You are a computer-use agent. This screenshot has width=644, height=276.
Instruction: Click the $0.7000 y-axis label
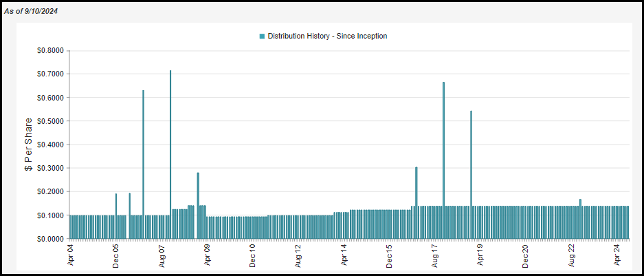pyautogui.click(x=52, y=74)
